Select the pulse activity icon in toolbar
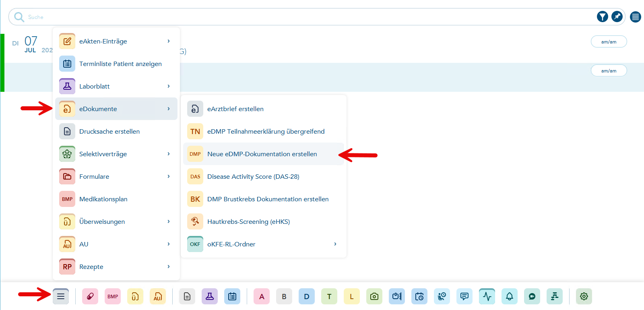The height and width of the screenshot is (310, 644). pyautogui.click(x=487, y=296)
